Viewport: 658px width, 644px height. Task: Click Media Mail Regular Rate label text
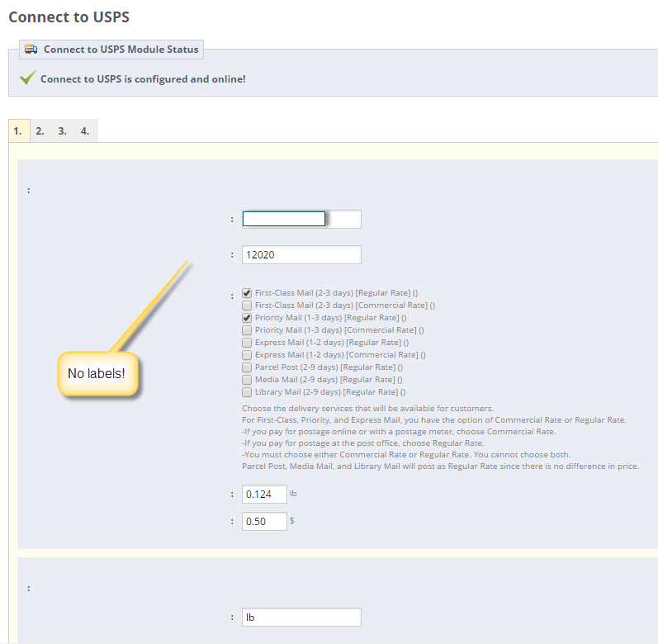pos(329,380)
